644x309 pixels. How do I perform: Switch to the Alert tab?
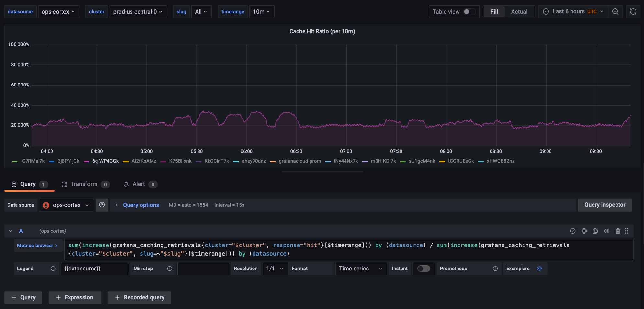point(139,184)
